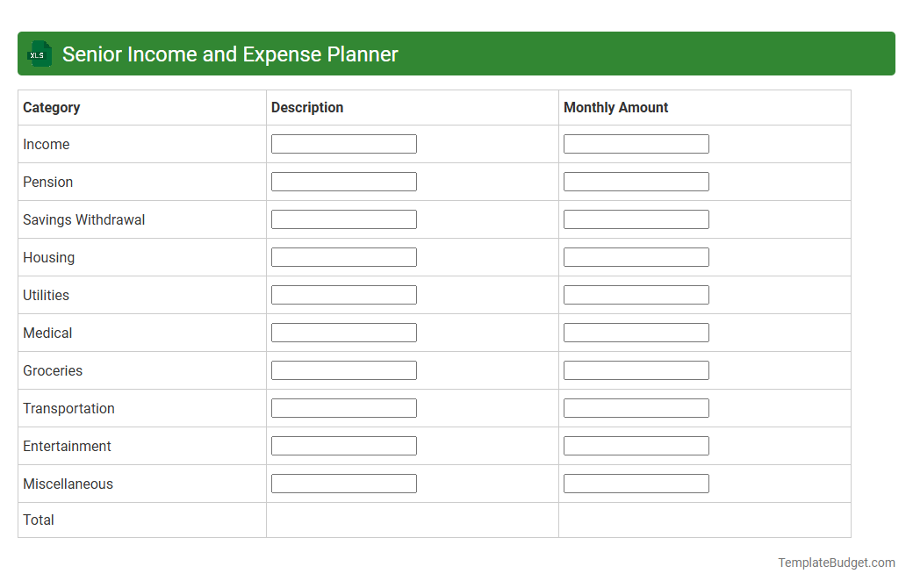Select the Transportation description input
Image resolution: width=913 pixels, height=588 pixels.
pos(344,407)
